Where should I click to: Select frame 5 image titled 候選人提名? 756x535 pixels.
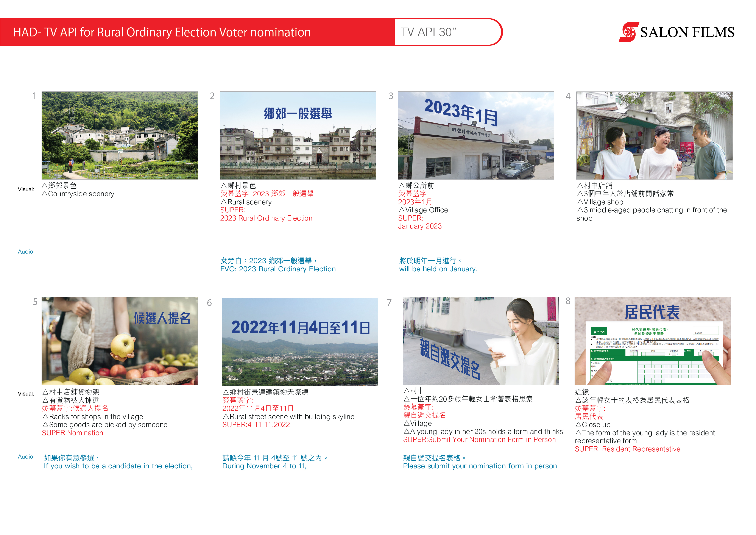click(120, 341)
